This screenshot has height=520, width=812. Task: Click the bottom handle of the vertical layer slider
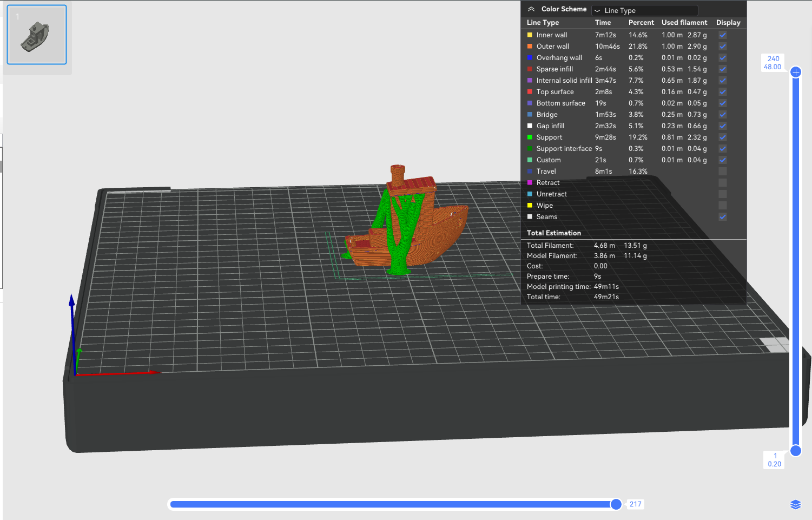click(796, 451)
